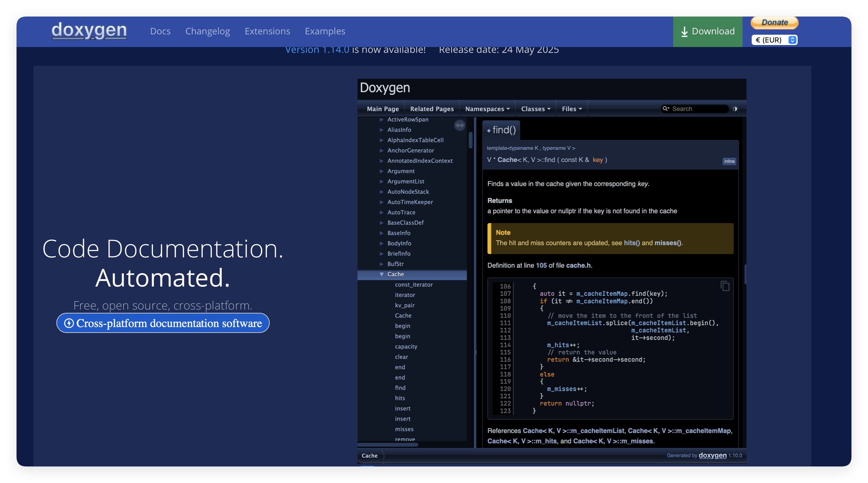Expand the BufStr tree node
This screenshot has width=868, height=483.
pyautogui.click(x=381, y=264)
